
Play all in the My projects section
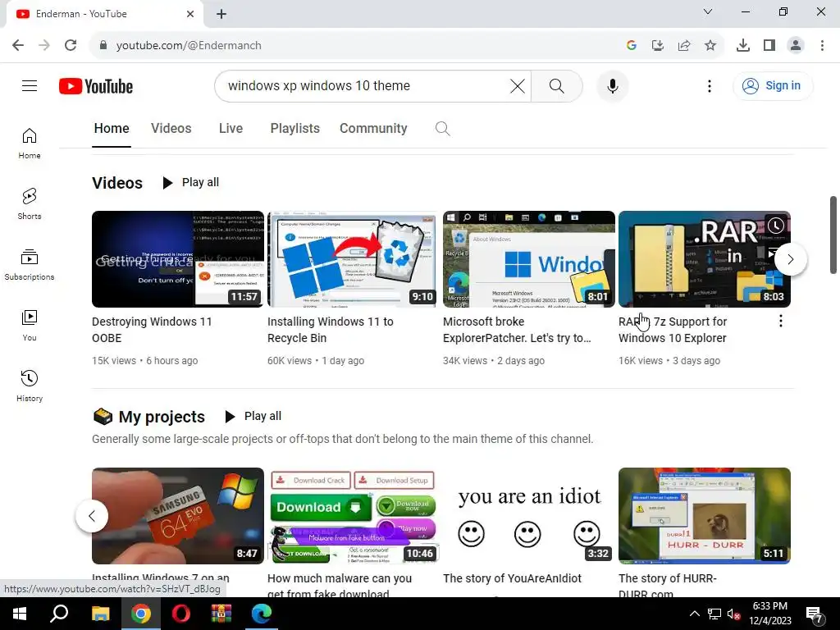(253, 416)
